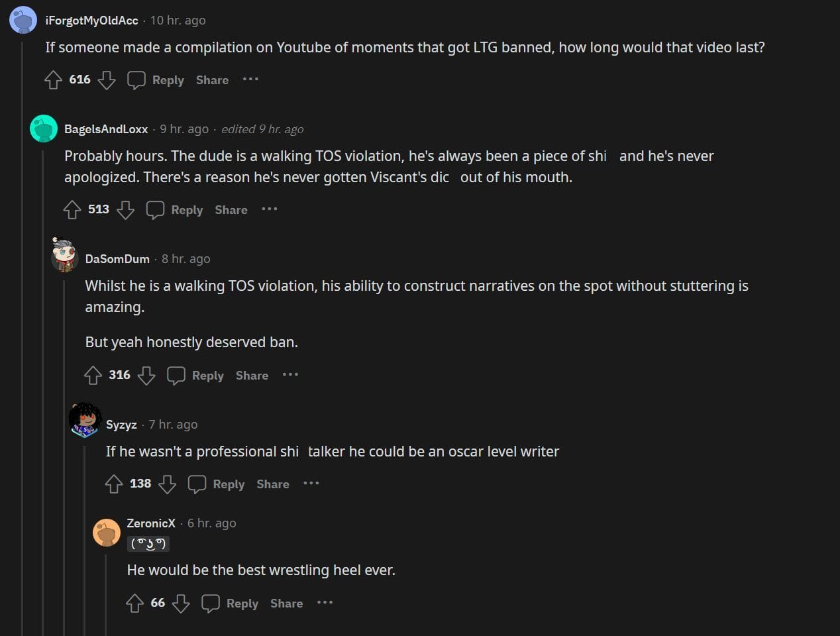The image size is (840, 636).
Task: Reply to BagelsAndLoxx's comment
Action: tap(187, 210)
